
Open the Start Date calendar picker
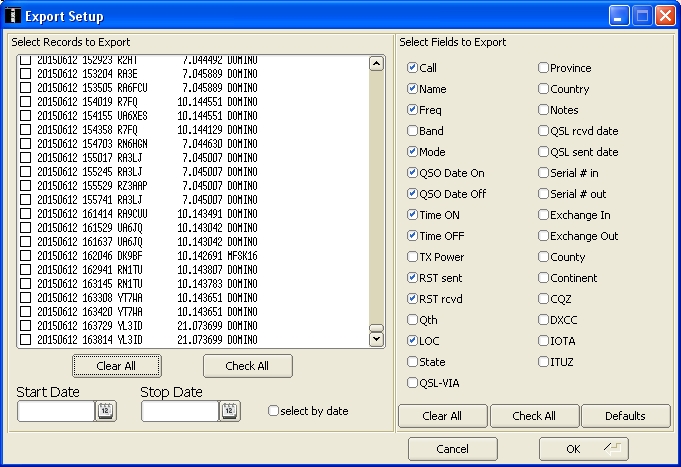(106, 410)
